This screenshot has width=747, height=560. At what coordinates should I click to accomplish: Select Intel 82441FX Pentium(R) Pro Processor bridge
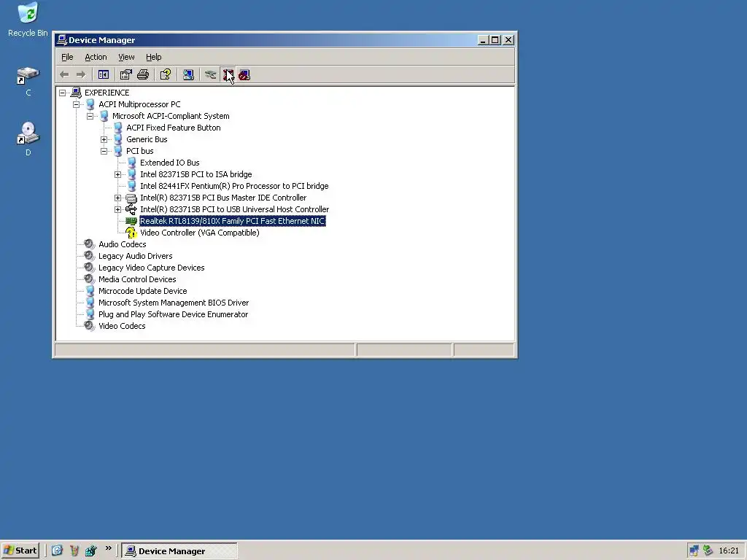[234, 186]
